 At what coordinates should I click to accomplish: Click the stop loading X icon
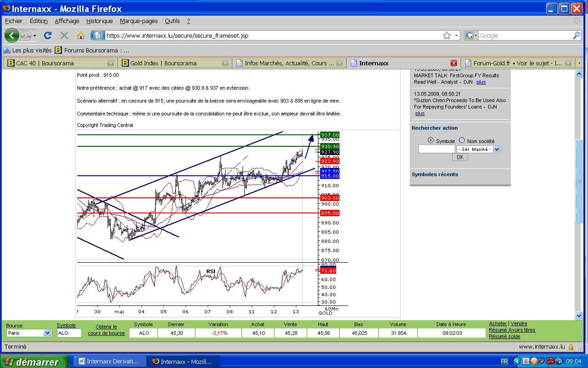pos(64,35)
